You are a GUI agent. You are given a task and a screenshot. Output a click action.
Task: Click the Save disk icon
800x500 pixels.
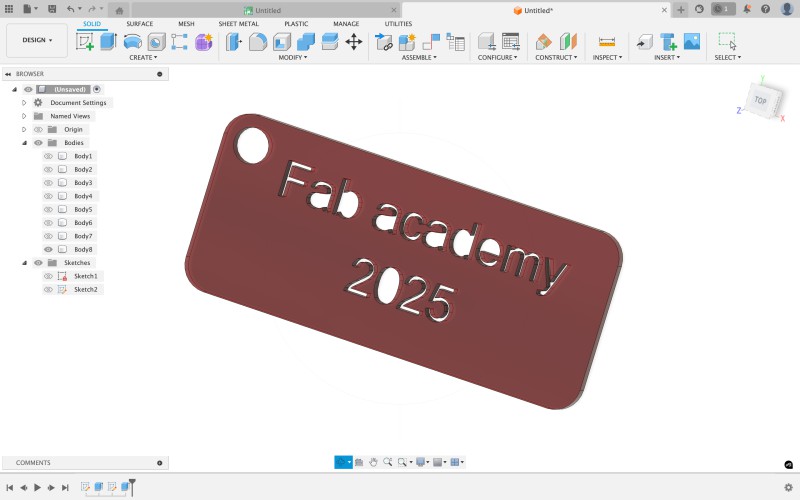(x=52, y=9)
